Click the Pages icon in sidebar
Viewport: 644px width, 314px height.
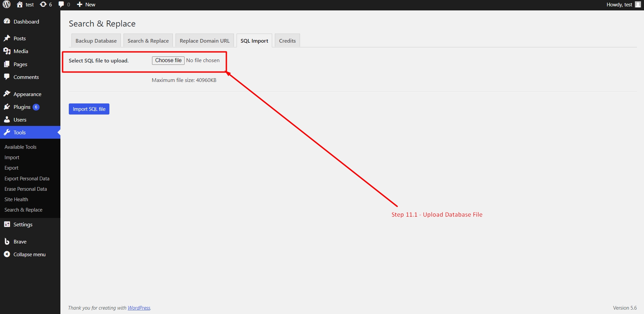7,64
